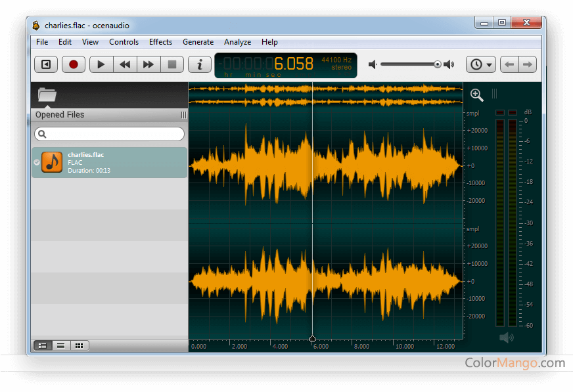573x392 pixels.
Task: Switch file list to detailed view
Action: tap(43, 345)
